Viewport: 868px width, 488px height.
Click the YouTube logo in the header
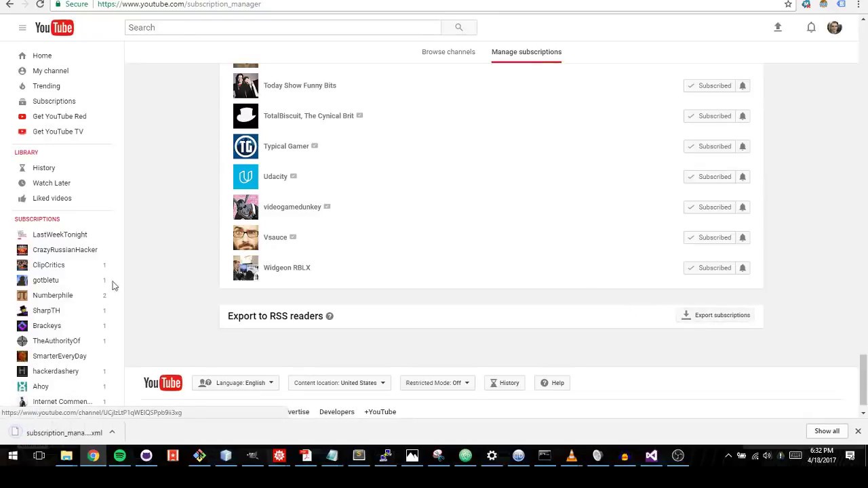tap(54, 28)
